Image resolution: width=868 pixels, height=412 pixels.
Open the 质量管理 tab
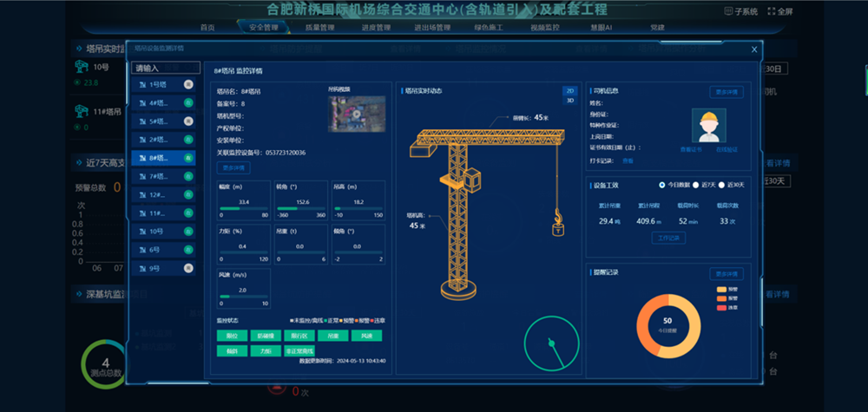pos(319,28)
